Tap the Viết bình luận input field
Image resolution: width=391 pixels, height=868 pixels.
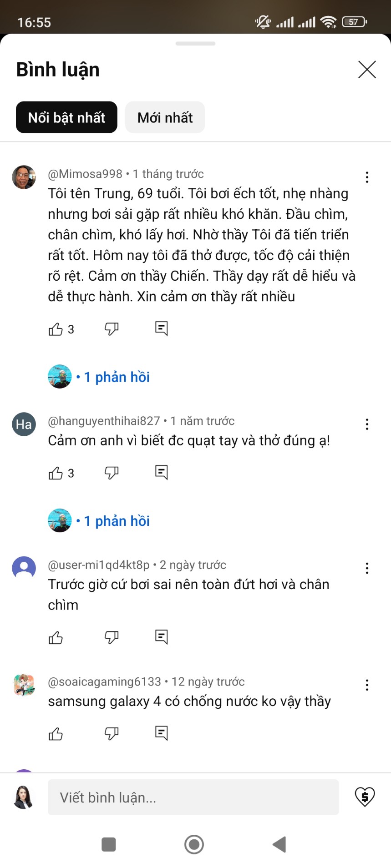coord(193,797)
